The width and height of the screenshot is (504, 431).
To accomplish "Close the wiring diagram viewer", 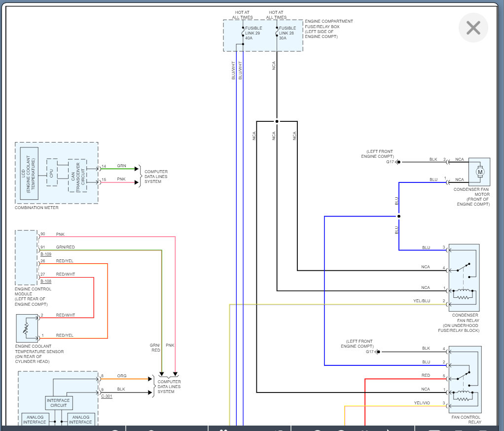I will tap(473, 28).
